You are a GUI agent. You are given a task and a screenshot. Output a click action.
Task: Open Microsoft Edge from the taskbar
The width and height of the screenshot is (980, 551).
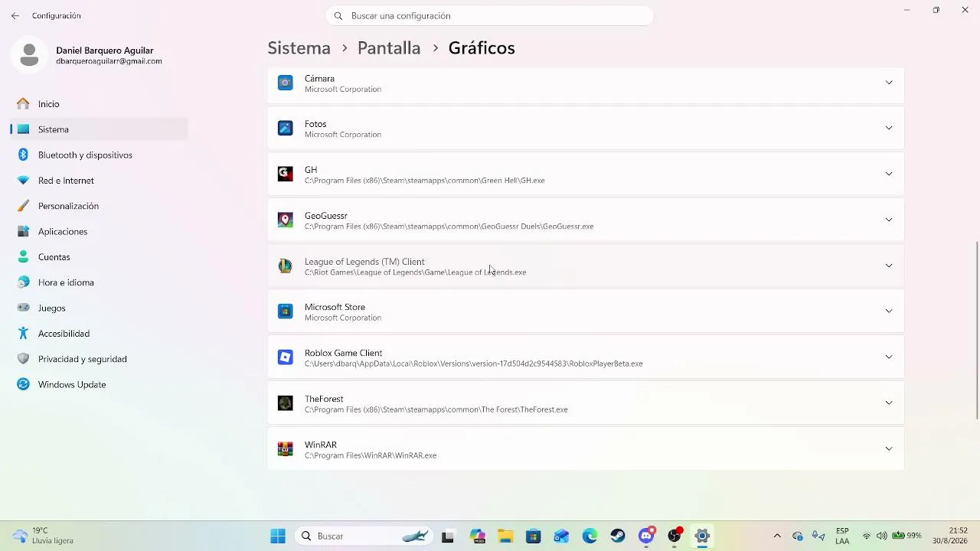point(590,536)
